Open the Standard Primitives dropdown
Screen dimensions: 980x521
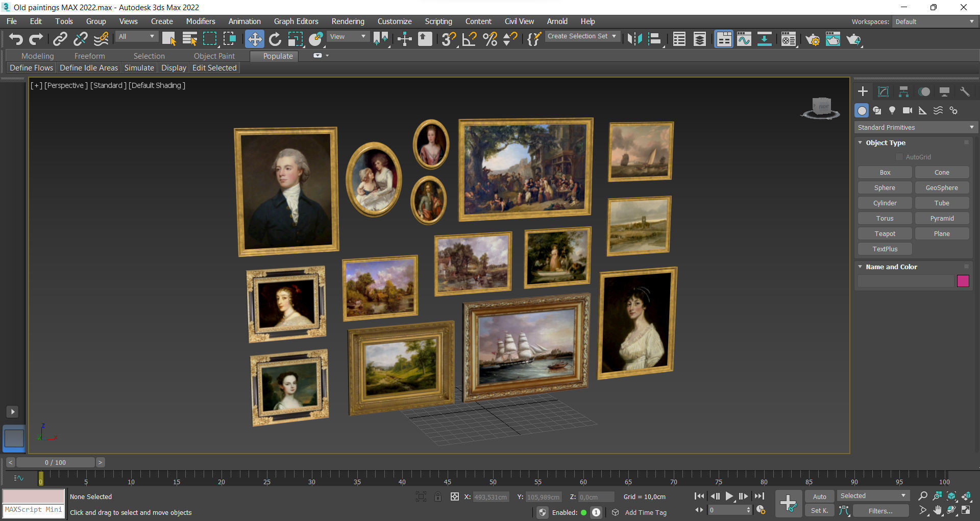point(916,127)
